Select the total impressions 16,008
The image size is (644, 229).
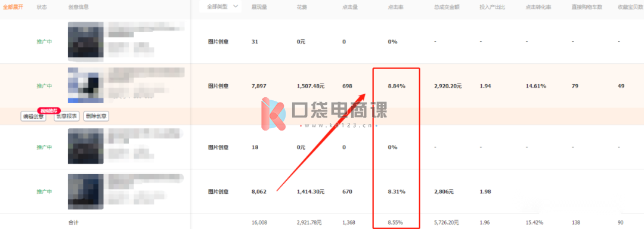[x=259, y=222]
